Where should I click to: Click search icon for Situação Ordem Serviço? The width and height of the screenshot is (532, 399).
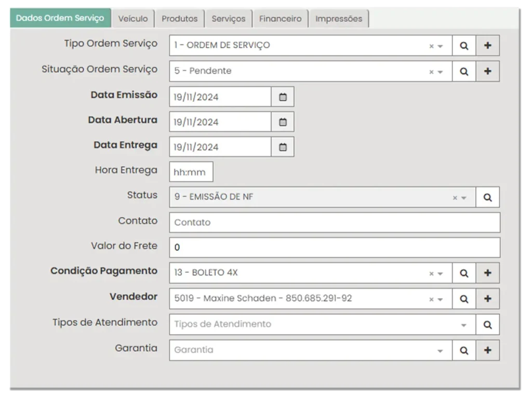point(464,71)
